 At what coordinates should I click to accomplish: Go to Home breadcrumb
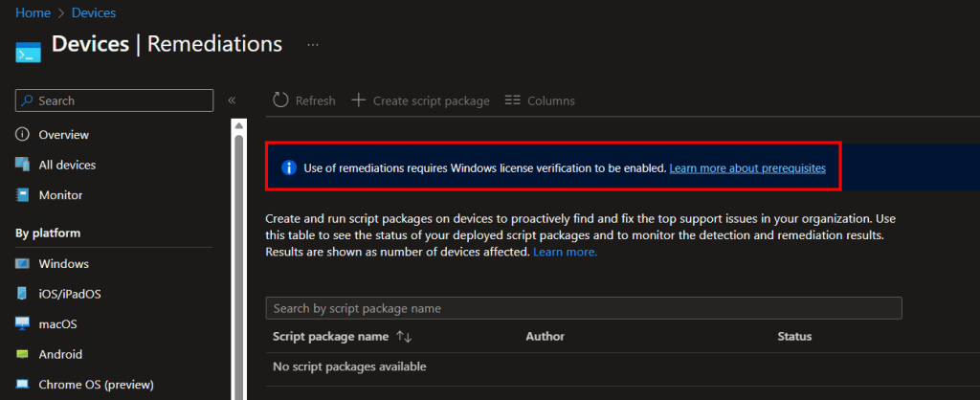click(x=32, y=12)
